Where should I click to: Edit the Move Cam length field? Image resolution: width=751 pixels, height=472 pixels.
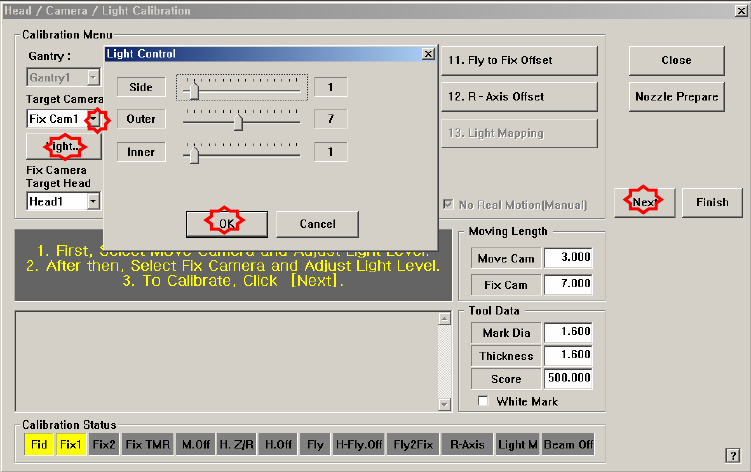568,257
